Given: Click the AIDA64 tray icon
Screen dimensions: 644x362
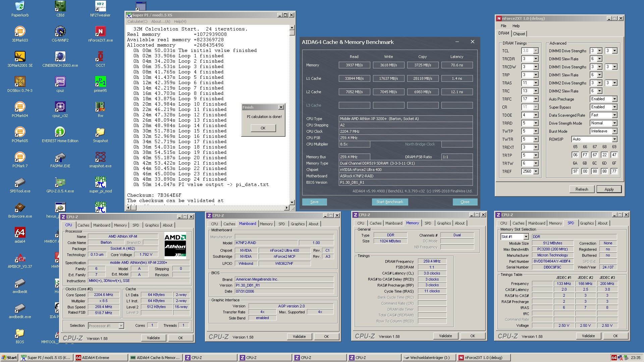Looking at the screenshot, I should coord(614,358).
